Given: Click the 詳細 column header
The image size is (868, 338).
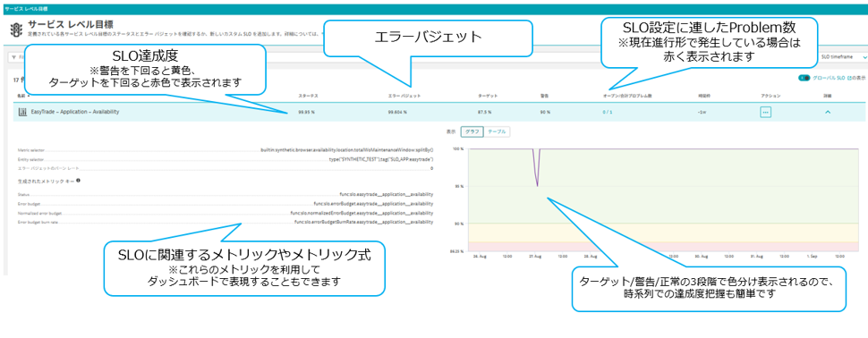Looking at the screenshot, I should click(828, 96).
